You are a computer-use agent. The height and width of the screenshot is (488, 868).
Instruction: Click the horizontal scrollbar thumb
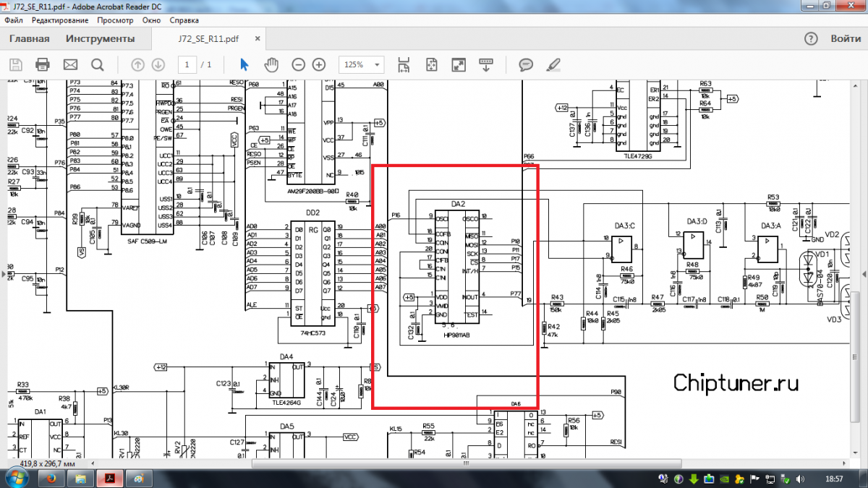466,462
